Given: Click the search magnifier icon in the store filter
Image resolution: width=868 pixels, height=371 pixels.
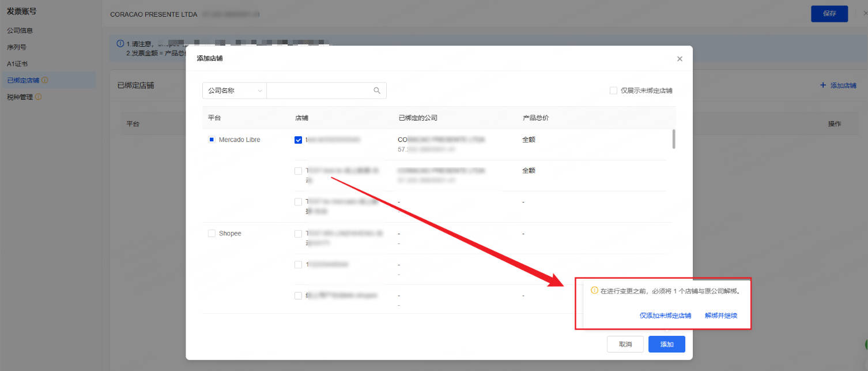Looking at the screenshot, I should click(x=377, y=91).
